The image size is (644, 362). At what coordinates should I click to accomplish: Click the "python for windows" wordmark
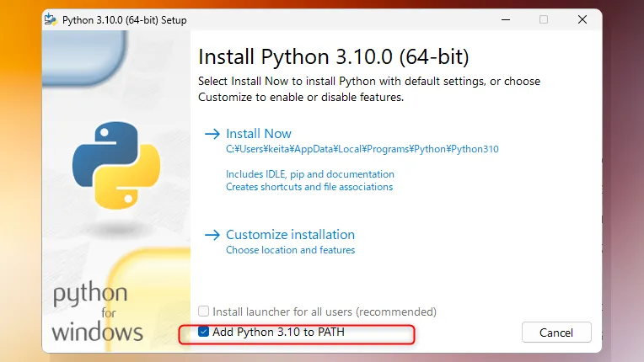coord(97,313)
